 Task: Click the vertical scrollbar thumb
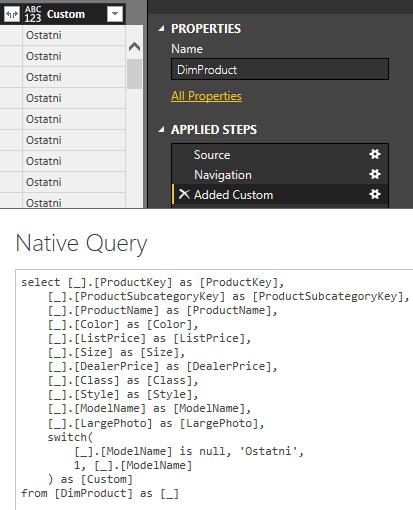click(134, 74)
